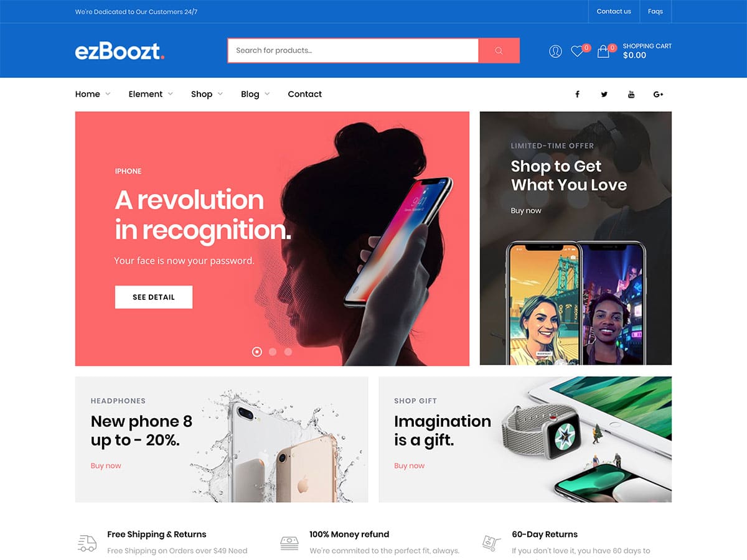
Task: Visit the YouTube social icon
Action: [x=631, y=94]
